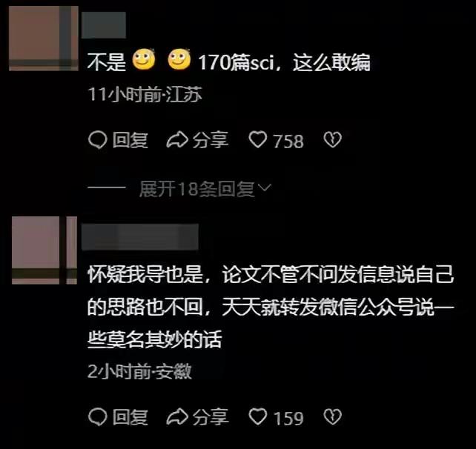Click the share arrow icon on the 170篇sci comment
476x449 pixels.
pos(177,139)
